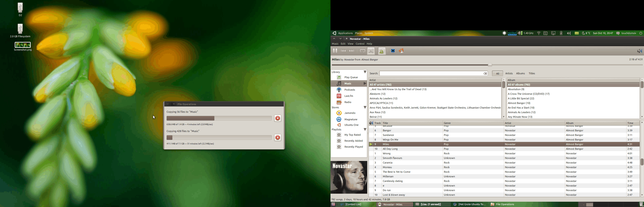Image resolution: width=644 pixels, height=207 pixels.
Task: Open Screenshot.png desktop file icon
Action: 23,47
